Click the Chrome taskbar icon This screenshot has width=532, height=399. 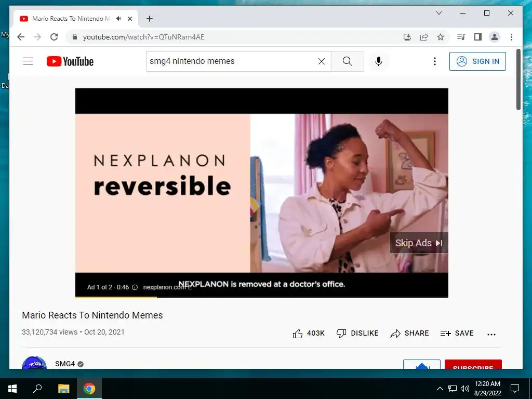click(x=89, y=389)
